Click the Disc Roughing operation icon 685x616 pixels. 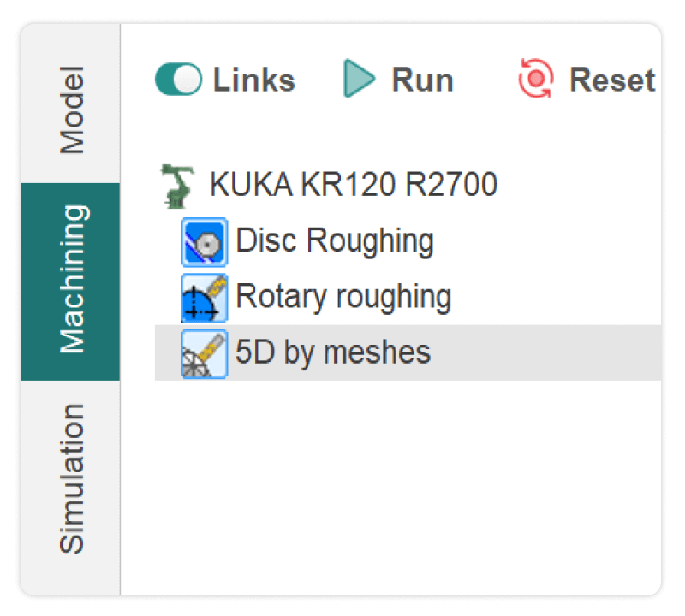[205, 241]
